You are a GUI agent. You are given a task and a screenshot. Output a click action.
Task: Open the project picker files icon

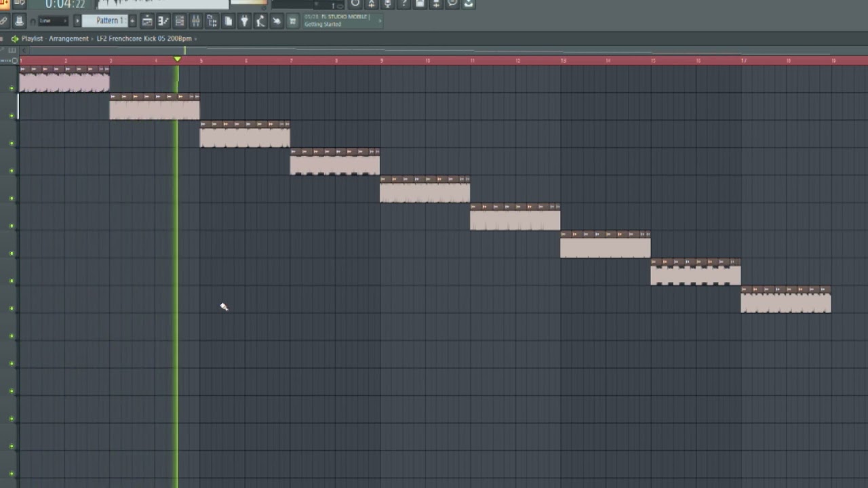[x=229, y=21]
